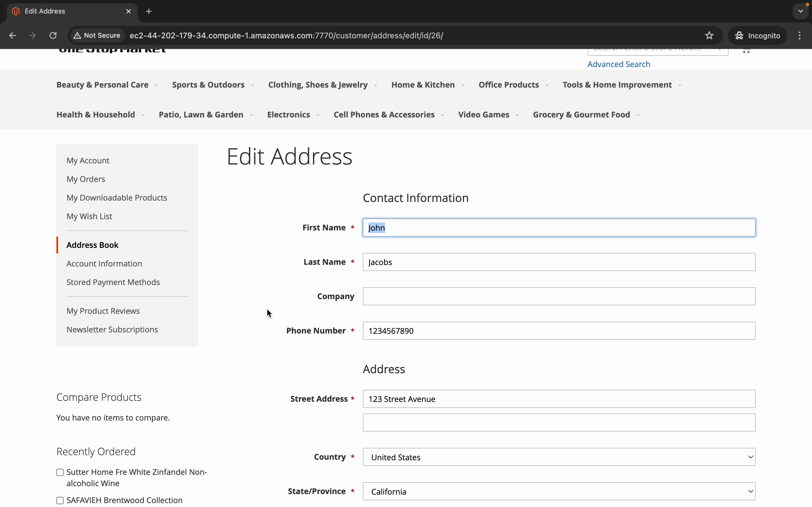The height and width of the screenshot is (507, 812).
Task: Open Account Information in sidebar
Action: (x=104, y=264)
